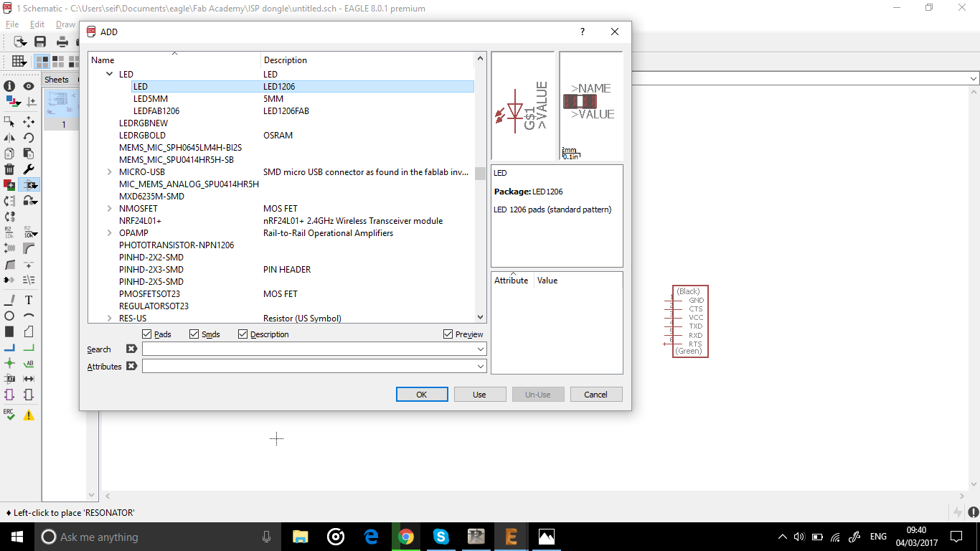
Task: Open the Edit menu
Action: [37, 24]
